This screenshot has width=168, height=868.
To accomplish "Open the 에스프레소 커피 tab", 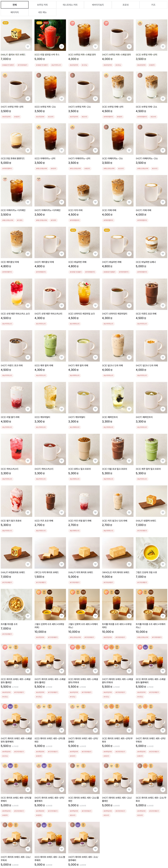I will pyautogui.click(x=70, y=5).
